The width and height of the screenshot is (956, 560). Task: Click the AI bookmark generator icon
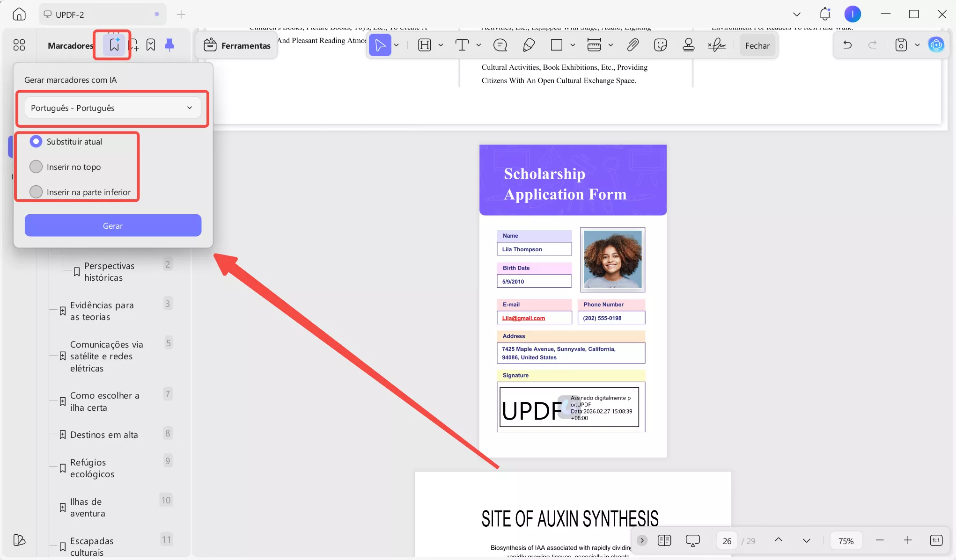(x=114, y=45)
